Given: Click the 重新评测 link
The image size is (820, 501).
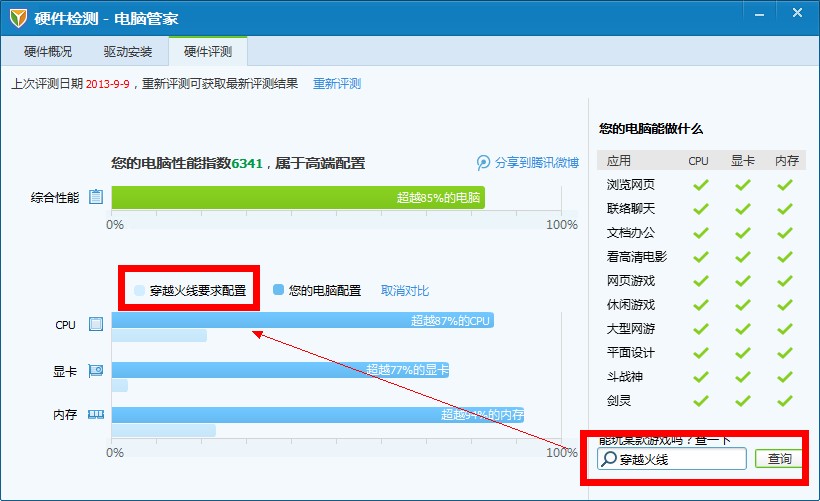Looking at the screenshot, I should point(337,84).
